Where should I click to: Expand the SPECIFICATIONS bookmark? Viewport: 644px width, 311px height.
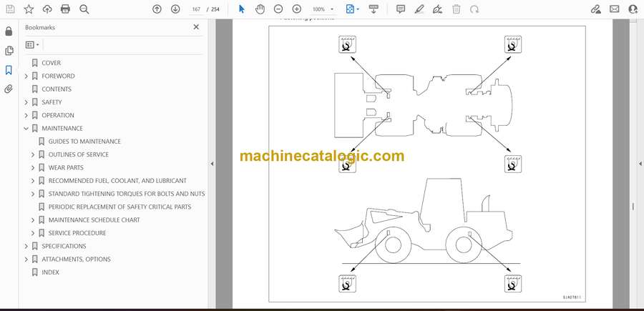[26, 246]
